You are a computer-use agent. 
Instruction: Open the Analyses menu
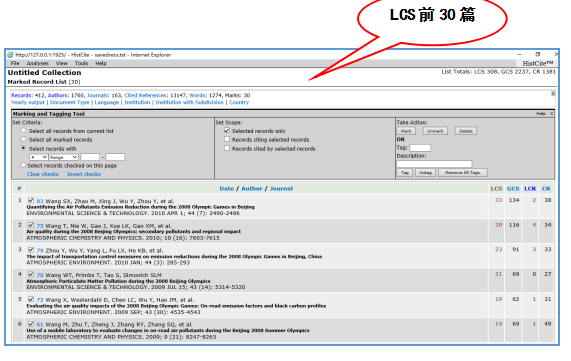[x=37, y=63]
